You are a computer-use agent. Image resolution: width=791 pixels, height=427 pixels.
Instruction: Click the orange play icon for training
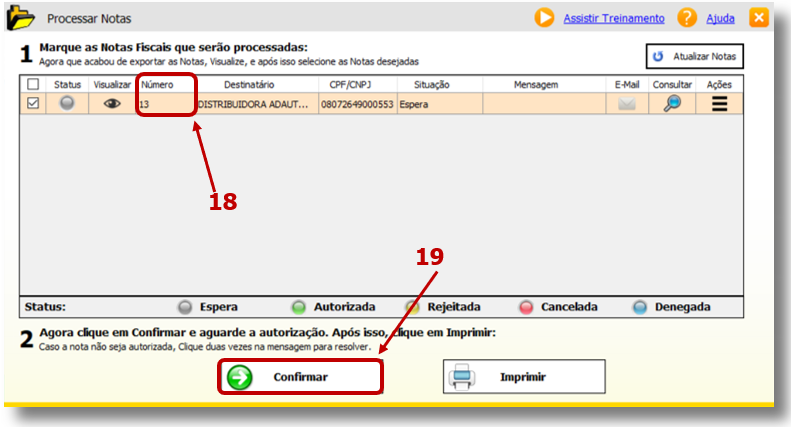[x=544, y=18]
